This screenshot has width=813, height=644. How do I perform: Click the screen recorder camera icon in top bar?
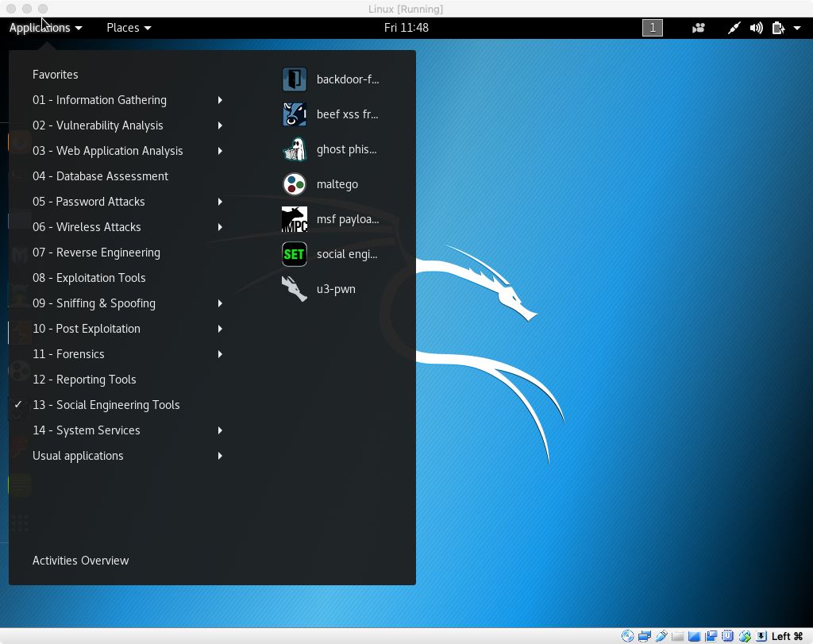tap(699, 28)
